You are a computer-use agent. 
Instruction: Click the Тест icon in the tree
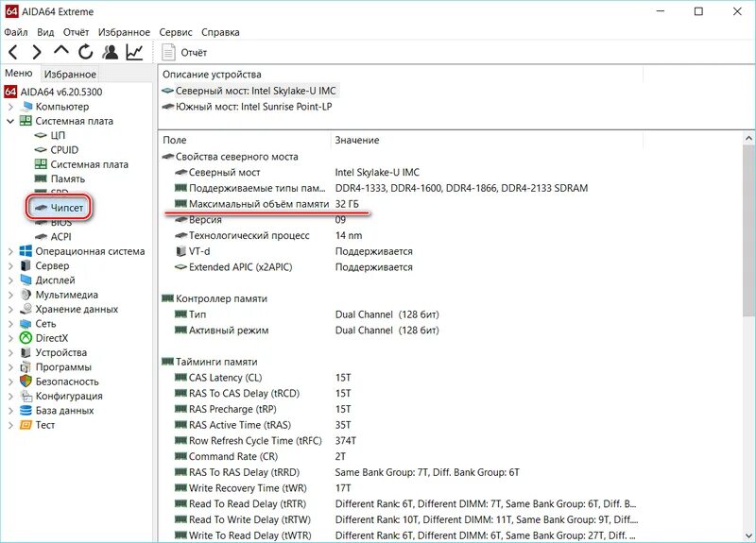(26, 425)
